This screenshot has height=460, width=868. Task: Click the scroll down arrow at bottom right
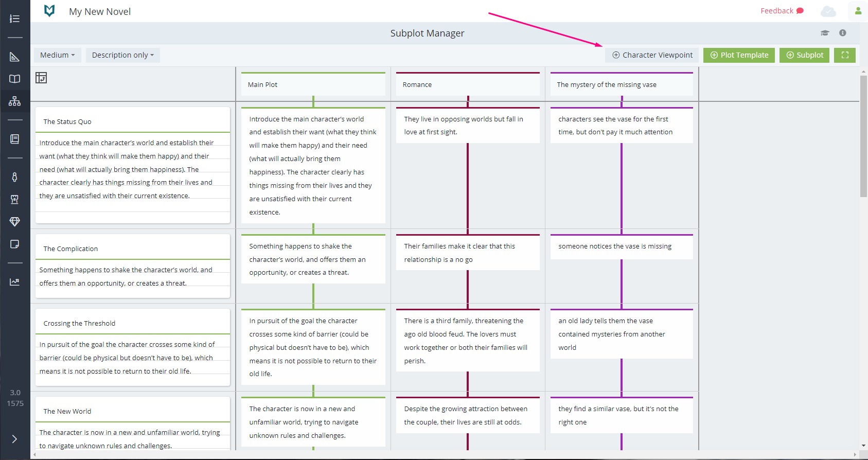pyautogui.click(x=863, y=446)
